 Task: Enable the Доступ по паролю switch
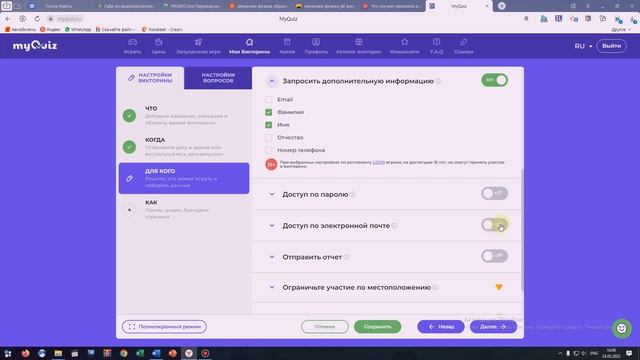494,193
